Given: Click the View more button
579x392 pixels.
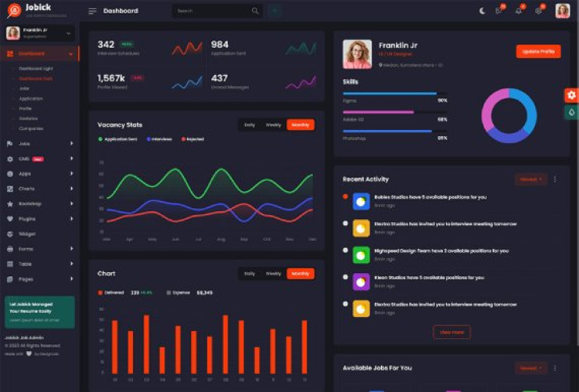Looking at the screenshot, I should (x=451, y=332).
